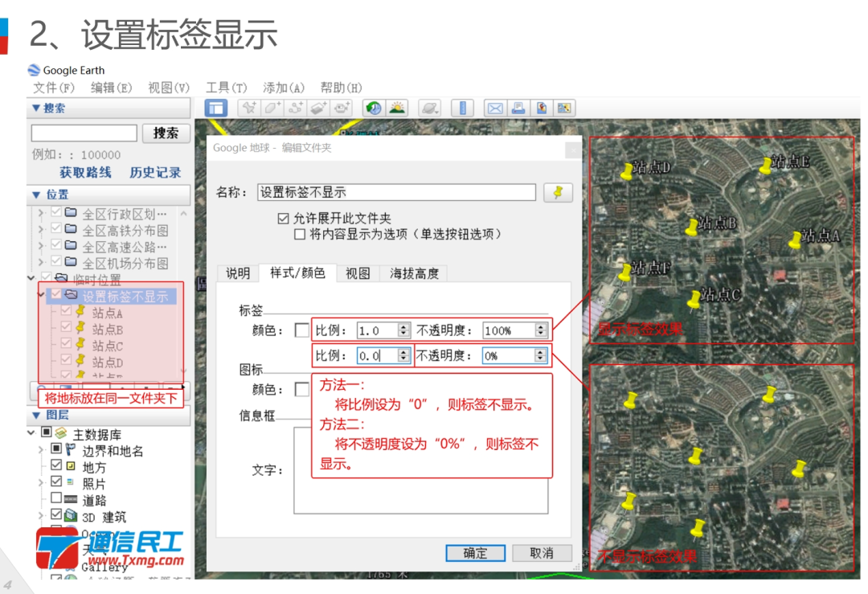Image resolution: width=868 pixels, height=594 pixels.
Task: Click the add placemark toolbar icon
Action: point(249,108)
